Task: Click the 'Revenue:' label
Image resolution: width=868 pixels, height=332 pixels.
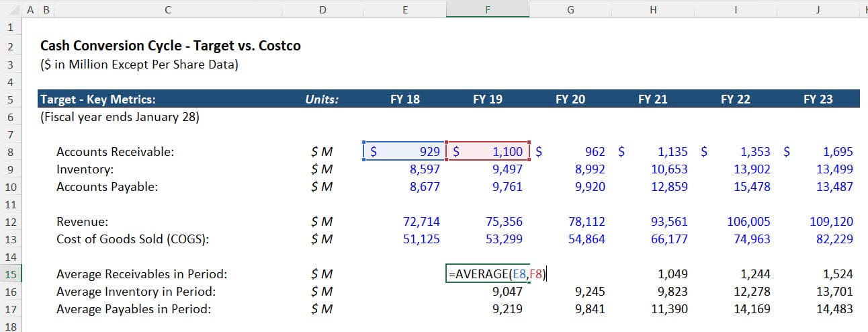Action: [x=83, y=222]
